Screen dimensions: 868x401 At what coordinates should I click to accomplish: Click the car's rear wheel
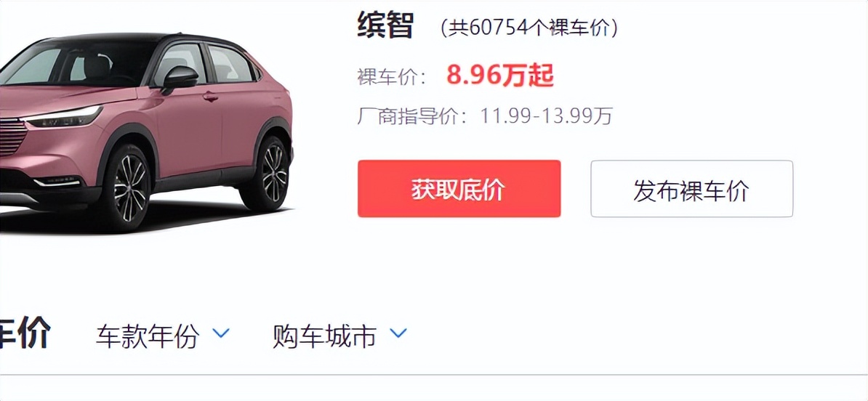271,172
